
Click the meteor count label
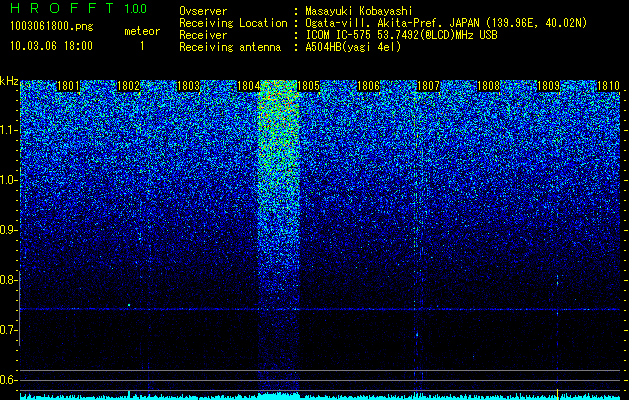pyautogui.click(x=142, y=31)
